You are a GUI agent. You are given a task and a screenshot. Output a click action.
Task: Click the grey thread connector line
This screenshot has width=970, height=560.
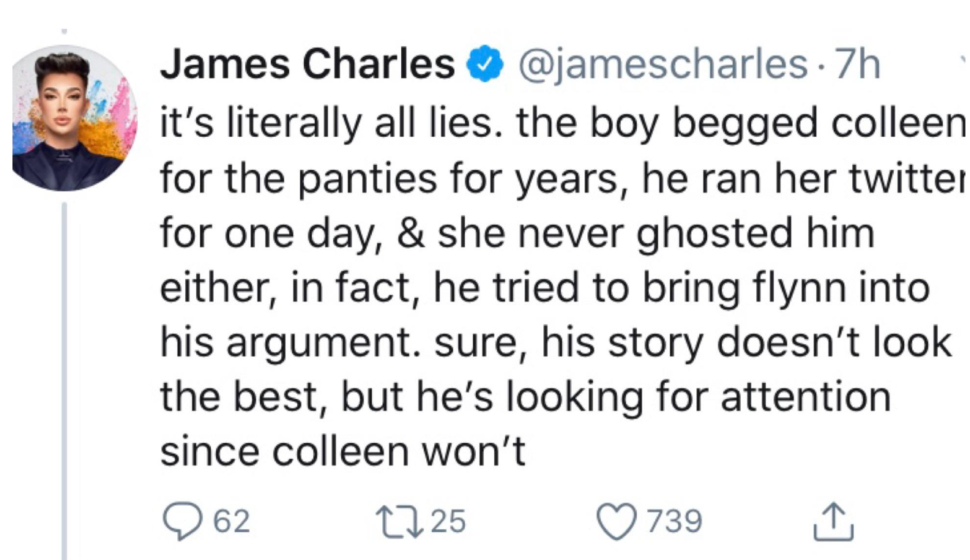[64, 381]
